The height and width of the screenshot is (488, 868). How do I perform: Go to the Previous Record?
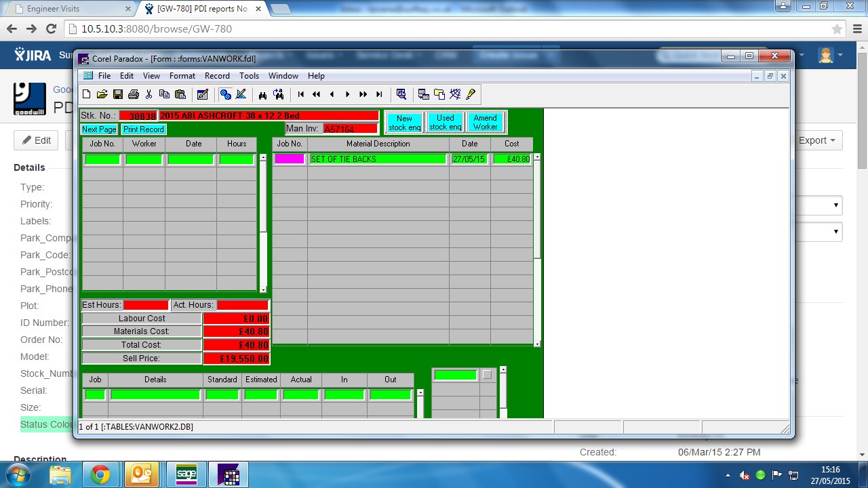coord(332,94)
